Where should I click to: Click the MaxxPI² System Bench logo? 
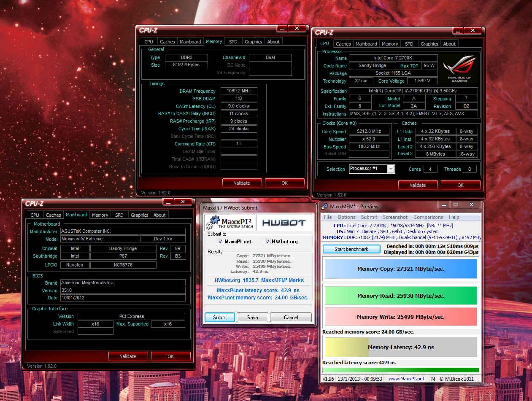point(230,223)
